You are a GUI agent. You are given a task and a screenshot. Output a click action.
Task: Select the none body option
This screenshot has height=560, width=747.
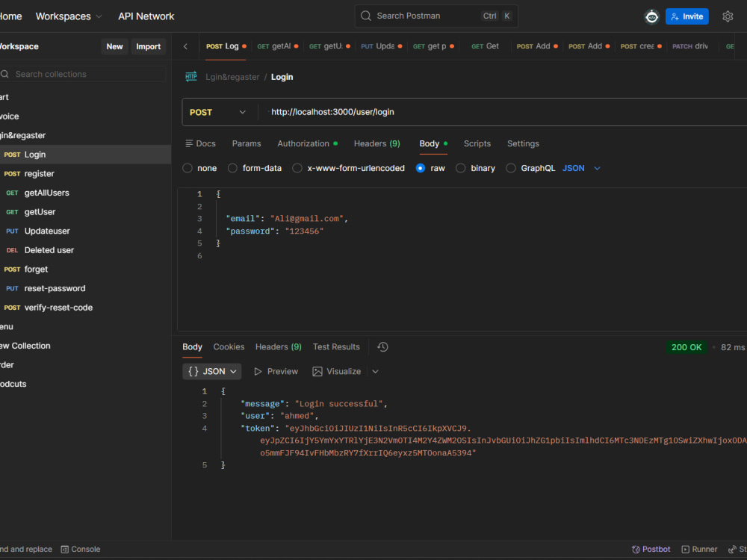[187, 168]
